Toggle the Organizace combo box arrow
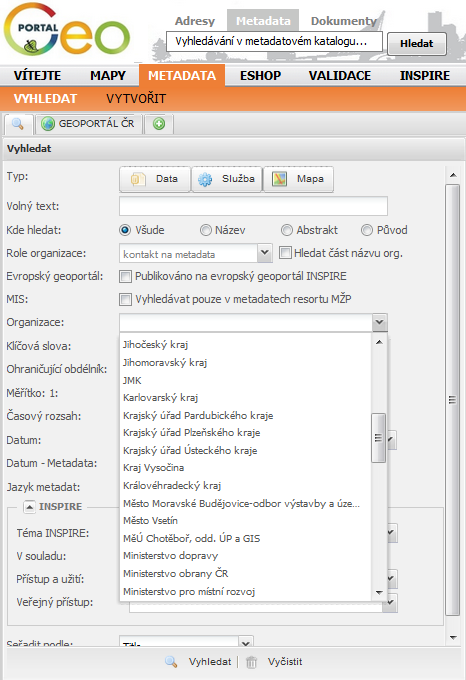This screenshot has width=466, height=680. tap(379, 322)
